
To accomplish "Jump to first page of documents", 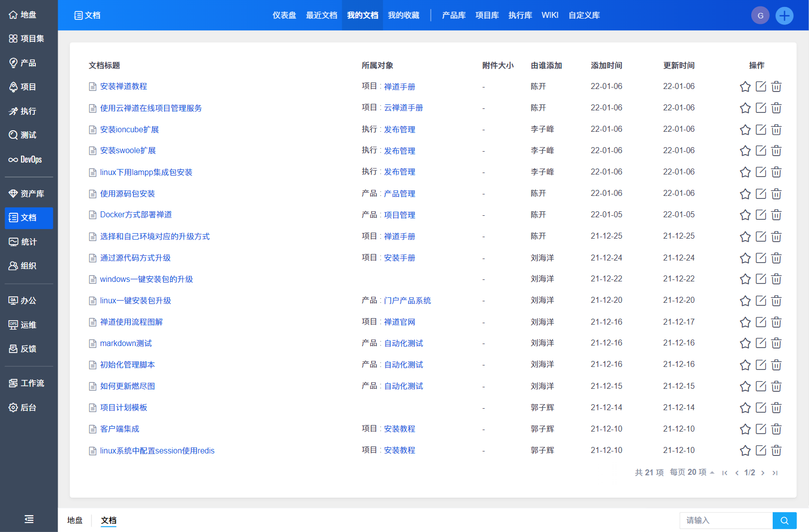I will pos(725,473).
